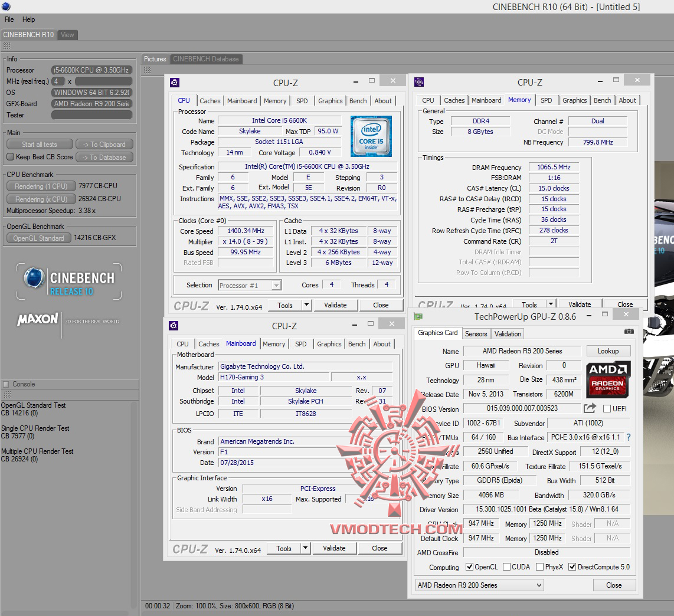The image size is (674, 616).
Task: Click the grip handle under Pictures tab
Action: click(148, 70)
